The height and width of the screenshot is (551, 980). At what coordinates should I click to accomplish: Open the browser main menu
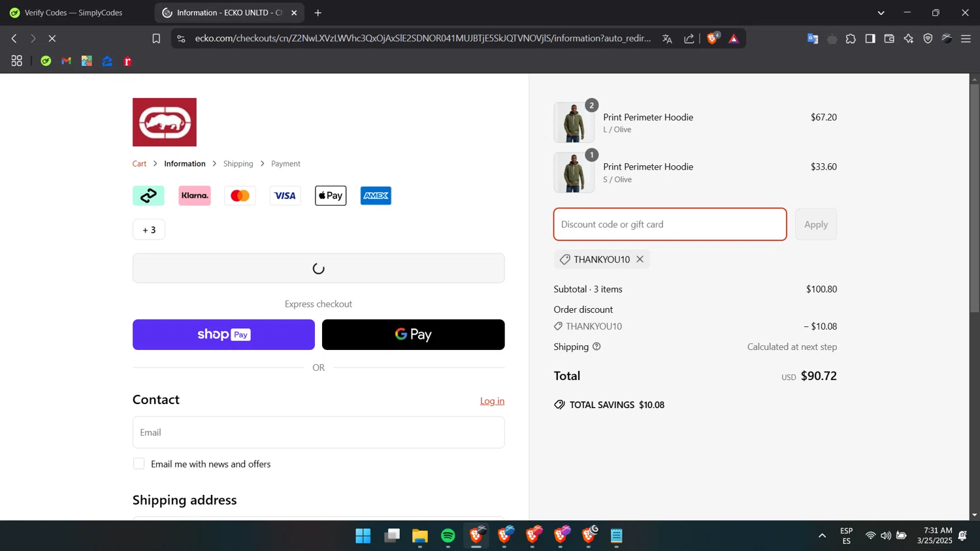(x=966, y=39)
